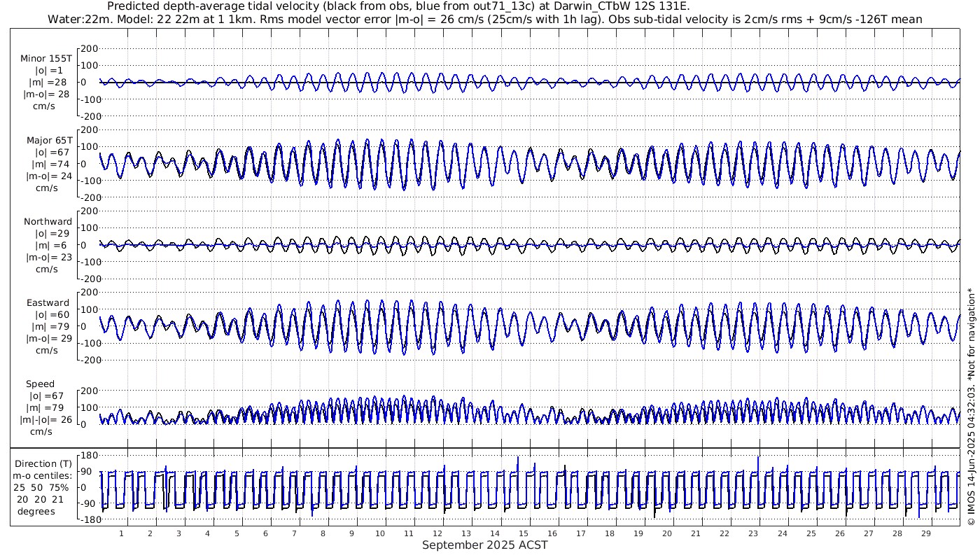Image resolution: width=980 pixels, height=560 pixels.
Task: Click the '200' tick on the Speed axis
Action: (90, 391)
